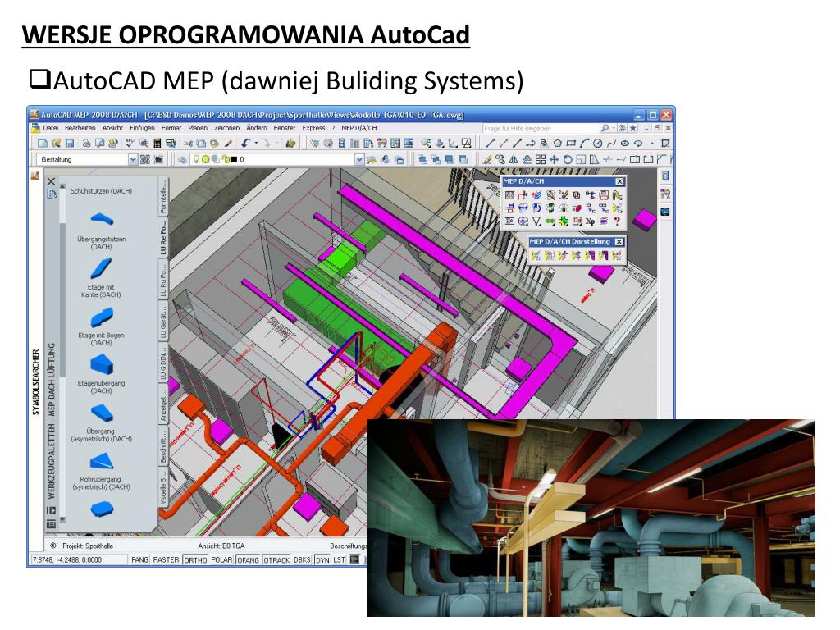Screen dimensions: 840x630
Task: Click the Undo arrow icon
Action: pyautogui.click(x=246, y=144)
